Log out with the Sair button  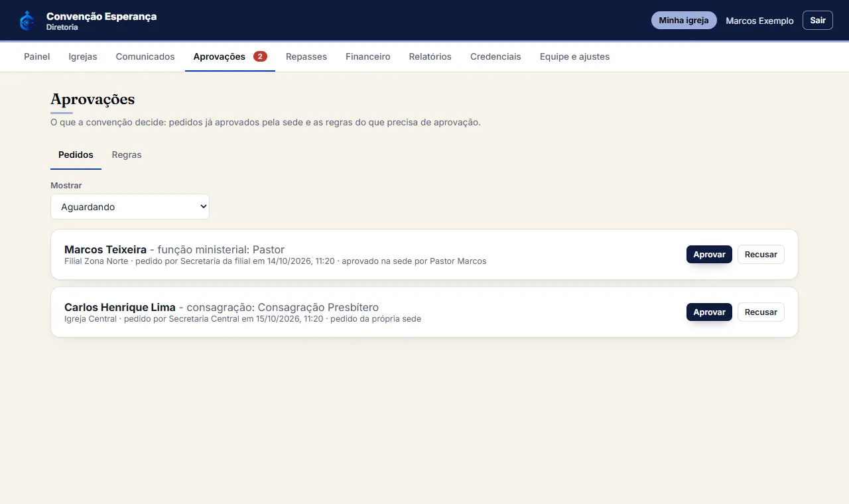click(x=818, y=21)
